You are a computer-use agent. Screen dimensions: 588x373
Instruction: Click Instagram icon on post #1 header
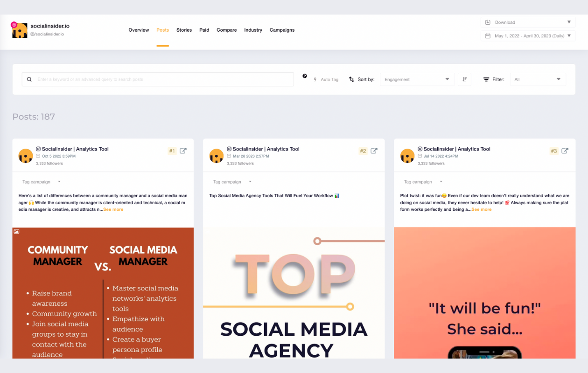coord(38,149)
